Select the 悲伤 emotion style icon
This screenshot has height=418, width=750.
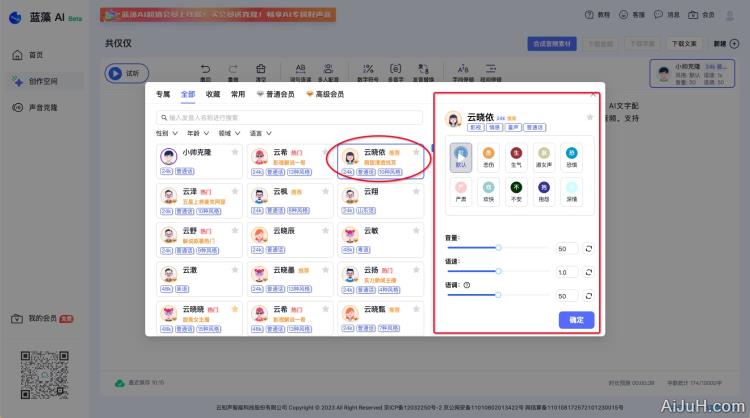coord(490,155)
